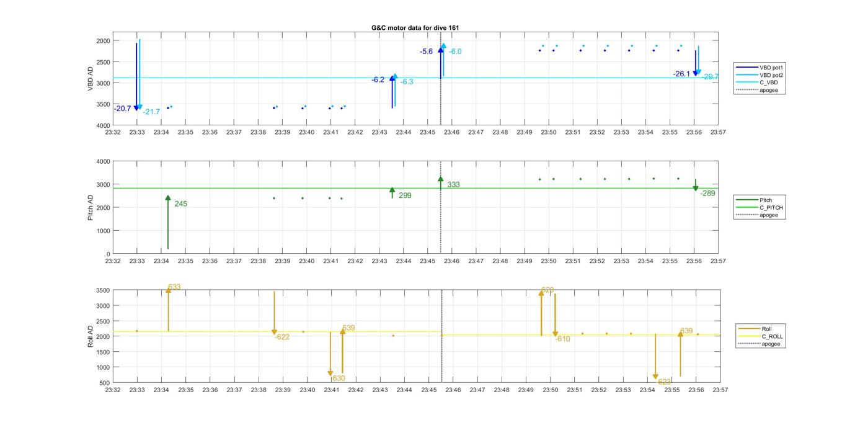Click the "-29.7" VBD value label
The width and height of the screenshot is (868, 430).
(710, 77)
